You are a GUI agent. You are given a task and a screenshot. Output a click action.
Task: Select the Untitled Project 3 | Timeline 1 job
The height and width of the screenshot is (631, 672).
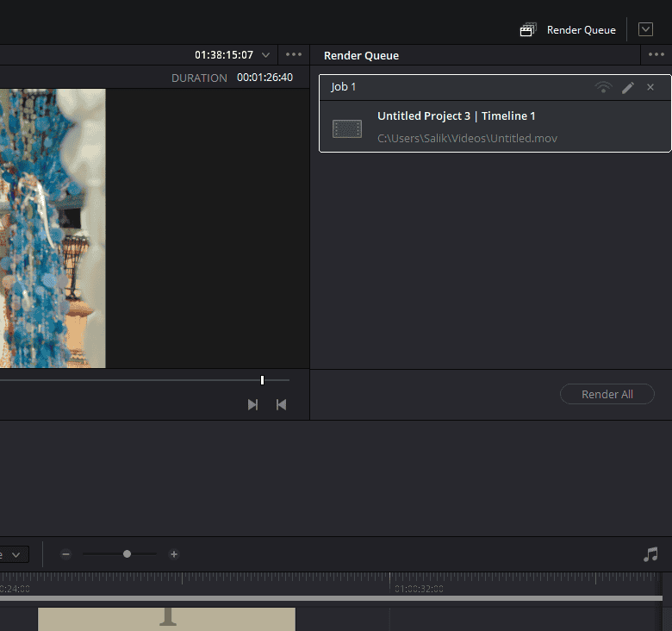(x=456, y=116)
